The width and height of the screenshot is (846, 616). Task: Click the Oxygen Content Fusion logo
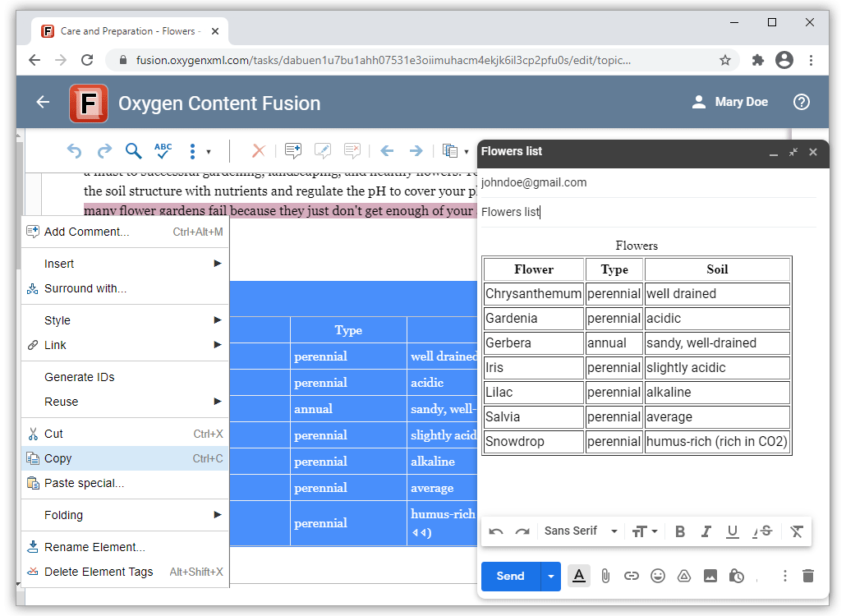89,103
